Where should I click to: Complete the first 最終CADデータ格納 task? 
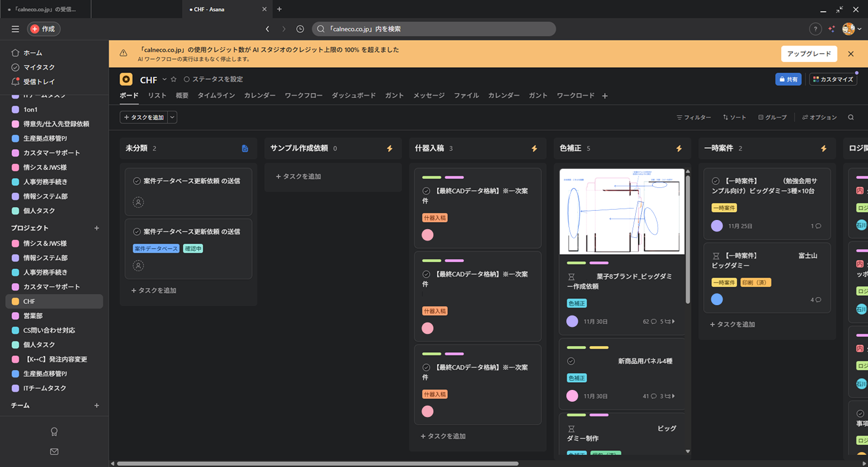[426, 191]
